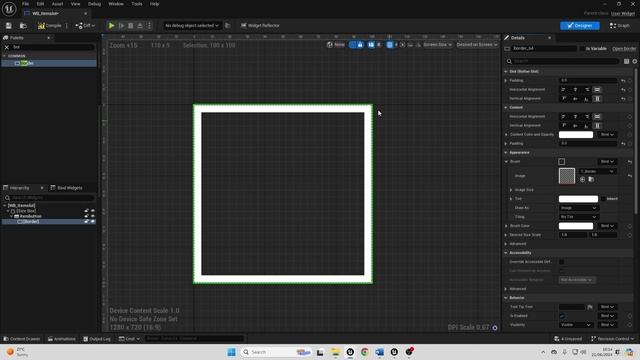The image size is (640, 360).
Task: Open the Tiling dropdown
Action: [x=578, y=217]
